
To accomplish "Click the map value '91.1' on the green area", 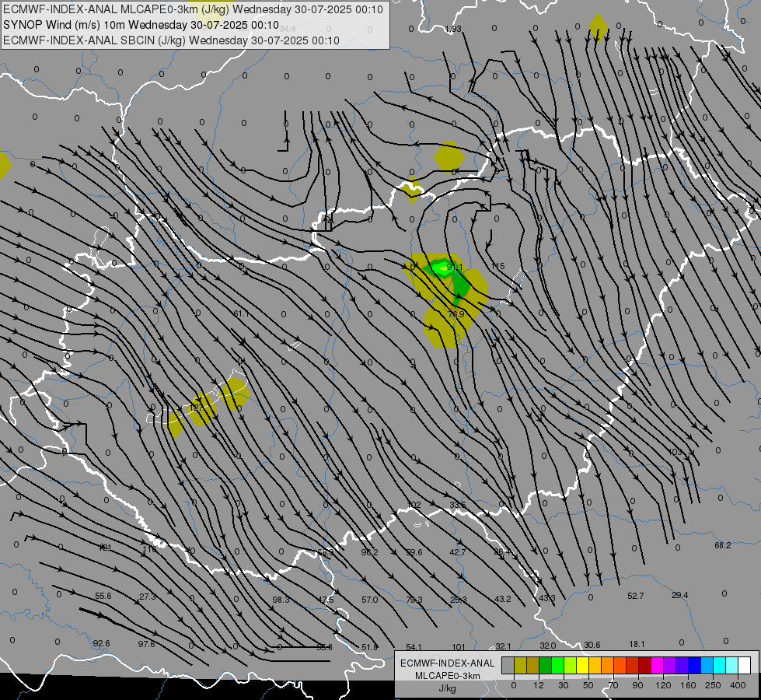I will [455, 268].
